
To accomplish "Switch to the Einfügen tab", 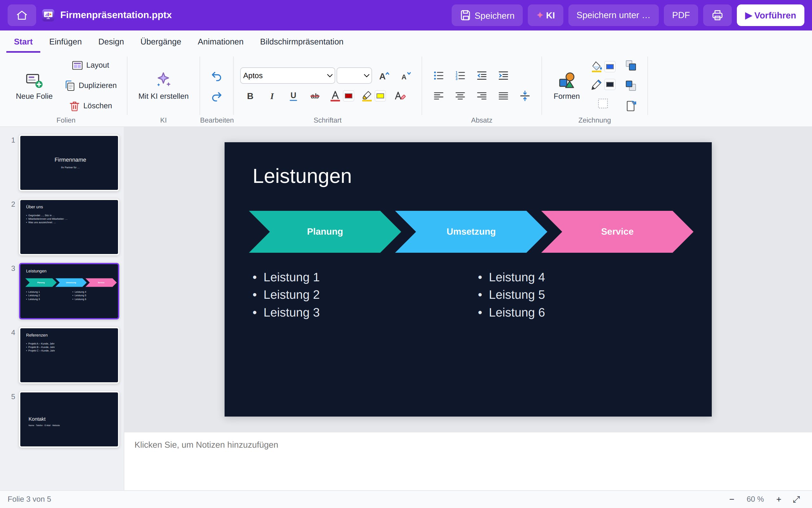I will click(x=65, y=42).
